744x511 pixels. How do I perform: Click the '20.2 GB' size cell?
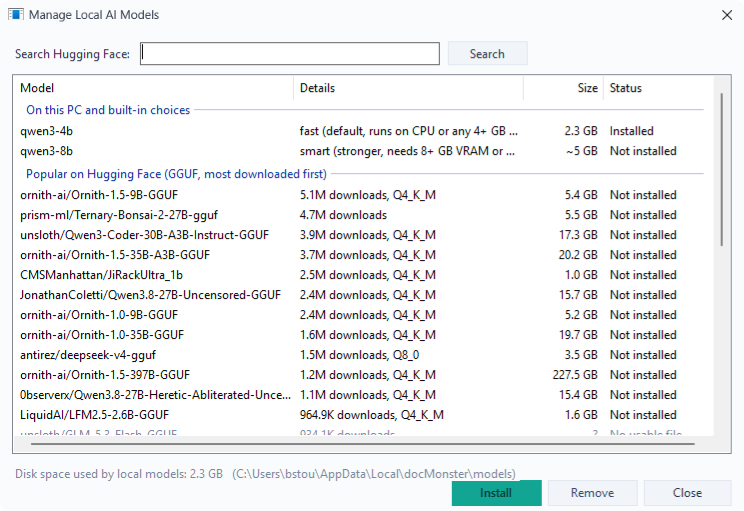pyautogui.click(x=578, y=255)
